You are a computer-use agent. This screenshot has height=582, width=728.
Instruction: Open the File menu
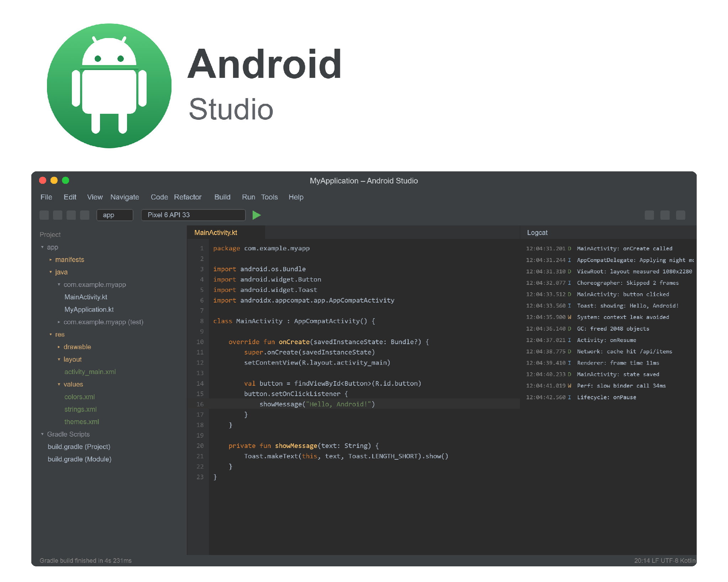[x=46, y=197]
